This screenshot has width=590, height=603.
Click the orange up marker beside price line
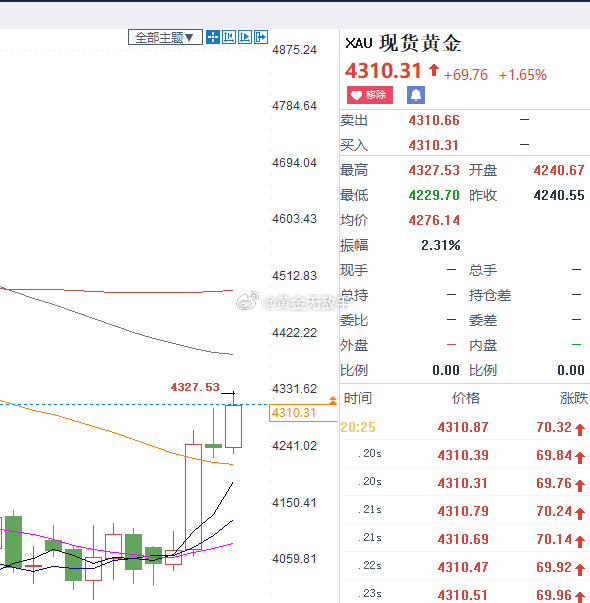point(333,400)
